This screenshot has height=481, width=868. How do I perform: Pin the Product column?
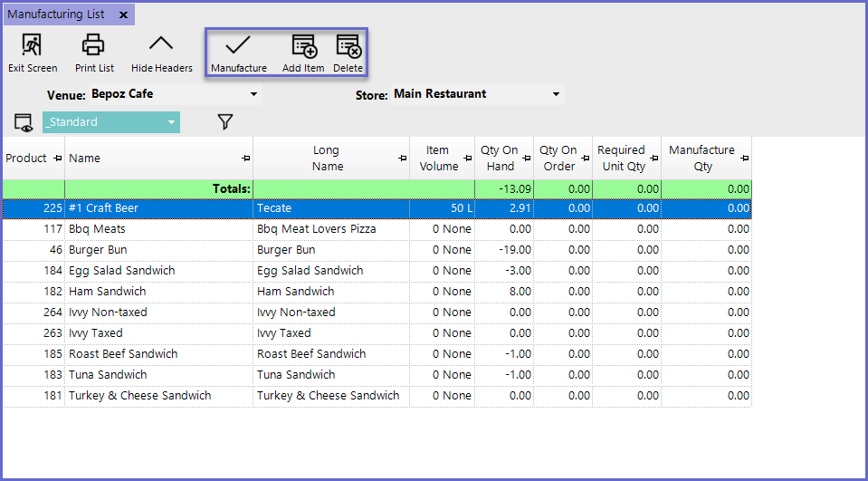(58, 159)
